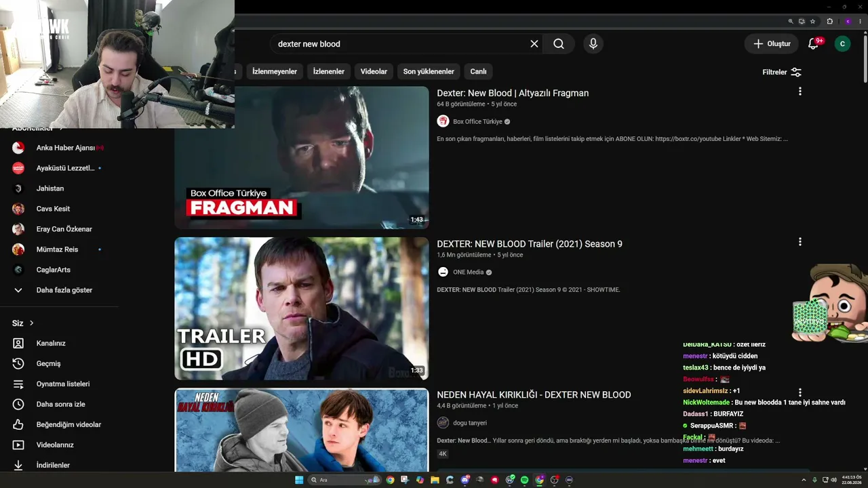Image resolution: width=868 pixels, height=488 pixels.
Task: Open the Windows Start menu
Action: [299, 480]
